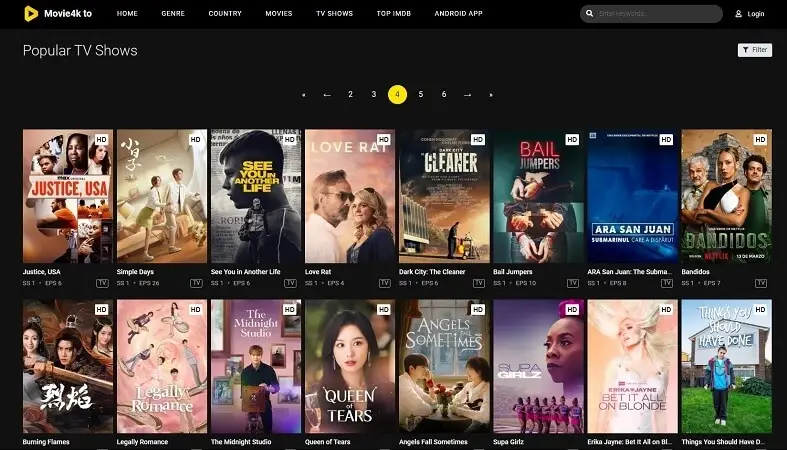
Task: Click the TV badge under Justice, USA
Action: [102, 283]
